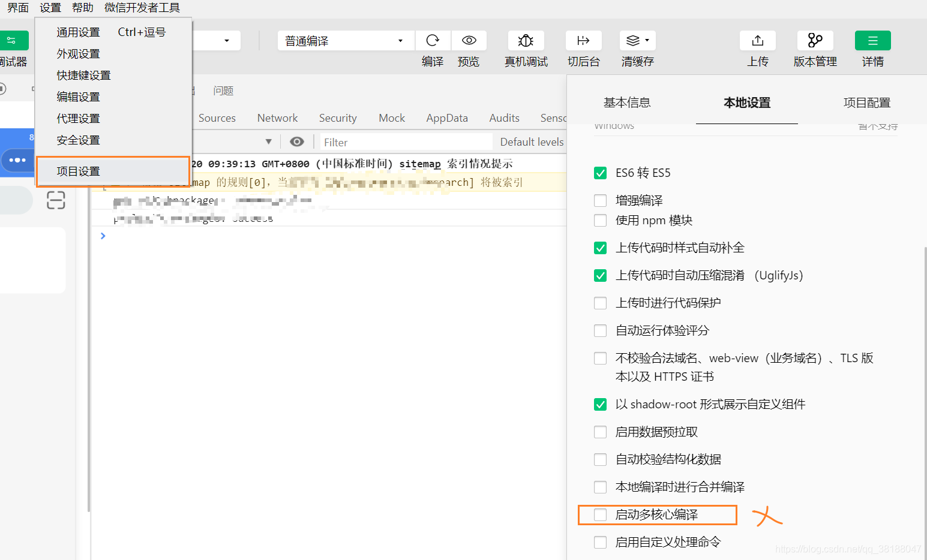Click the green details menu icon
The image size is (927, 560).
click(872, 40)
